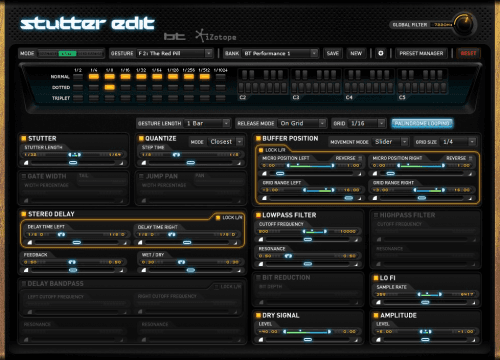Turn off the Buffer Position module

pyautogui.click(x=258, y=138)
